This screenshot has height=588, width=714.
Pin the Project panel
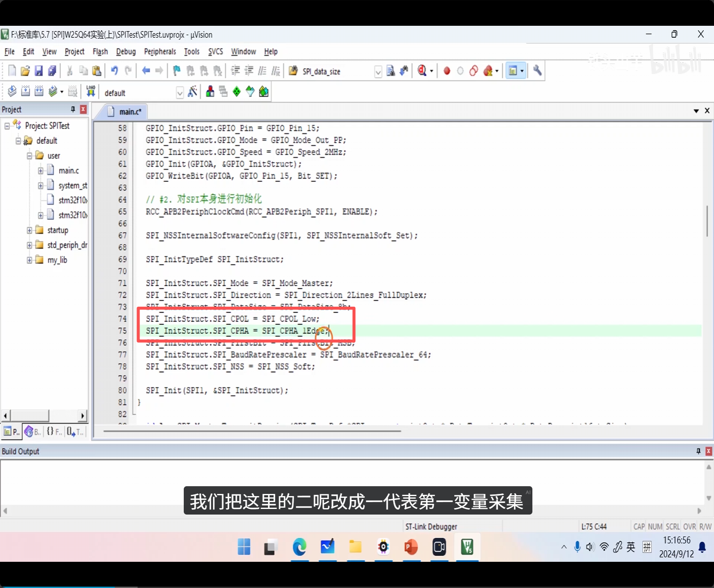[73, 109]
